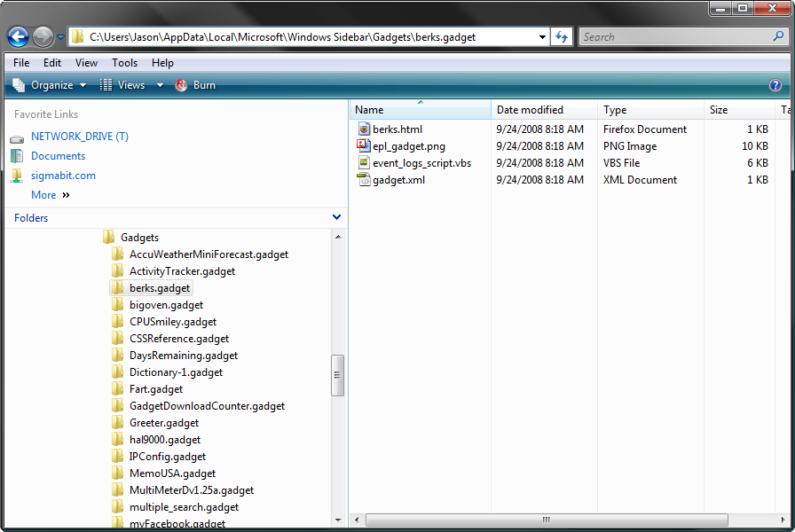
Task: Expand More under Favorite Links
Action: click(43, 194)
